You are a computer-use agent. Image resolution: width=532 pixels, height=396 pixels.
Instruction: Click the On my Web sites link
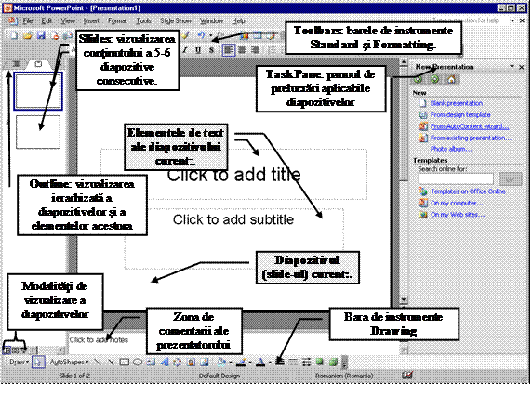[x=458, y=215]
